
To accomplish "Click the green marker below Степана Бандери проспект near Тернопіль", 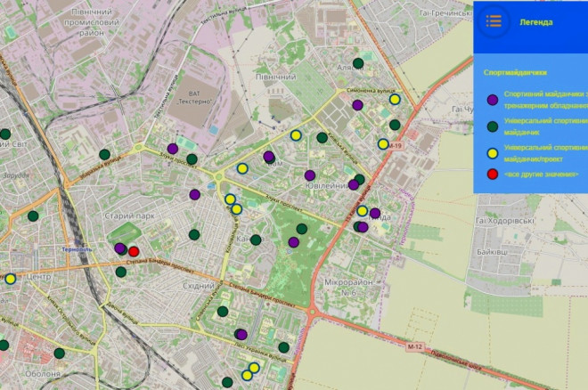I will pos(121,272).
